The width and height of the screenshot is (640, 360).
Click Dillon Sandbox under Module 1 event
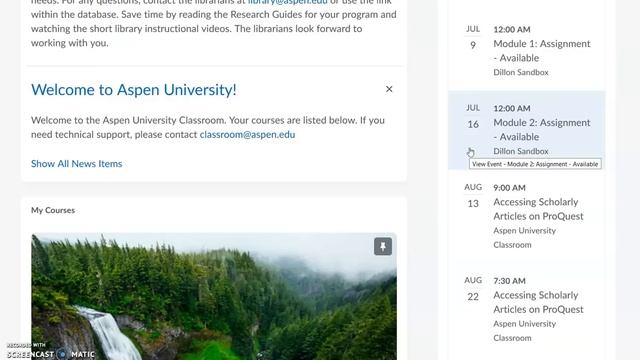521,72
